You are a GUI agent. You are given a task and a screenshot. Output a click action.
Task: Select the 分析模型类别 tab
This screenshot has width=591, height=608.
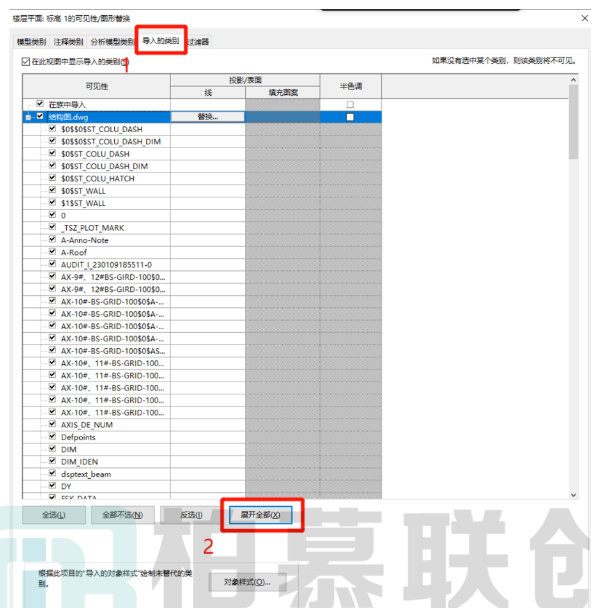[x=112, y=41]
